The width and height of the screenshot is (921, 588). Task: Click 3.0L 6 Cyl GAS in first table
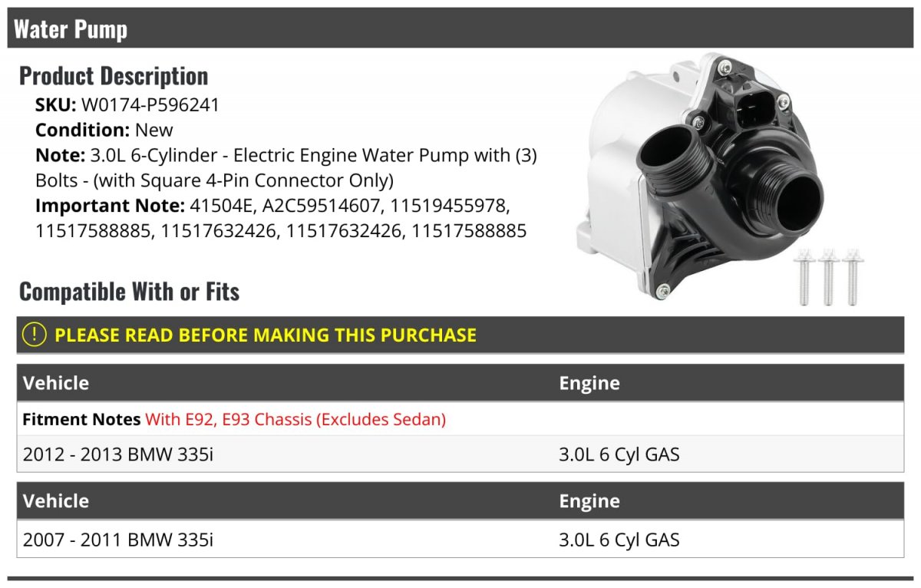click(619, 454)
